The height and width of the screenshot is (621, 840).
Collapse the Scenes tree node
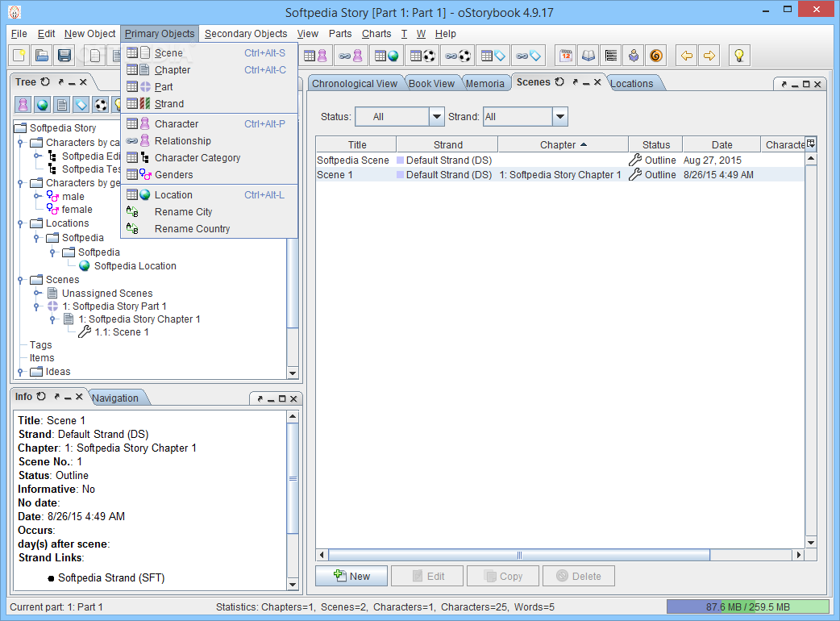coord(20,279)
